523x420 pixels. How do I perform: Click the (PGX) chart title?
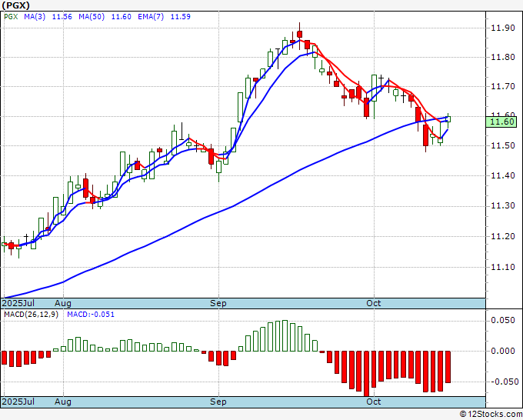point(15,5)
